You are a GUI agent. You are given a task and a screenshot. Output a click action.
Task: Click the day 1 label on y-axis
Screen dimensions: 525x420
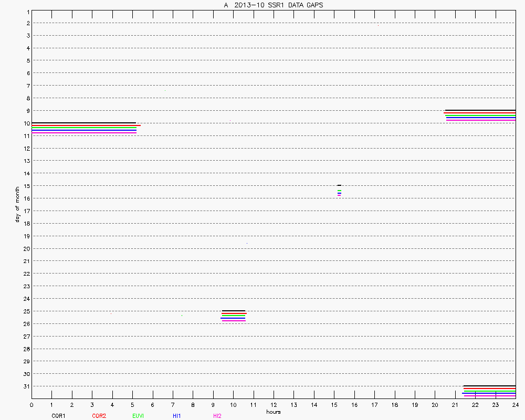(x=27, y=11)
